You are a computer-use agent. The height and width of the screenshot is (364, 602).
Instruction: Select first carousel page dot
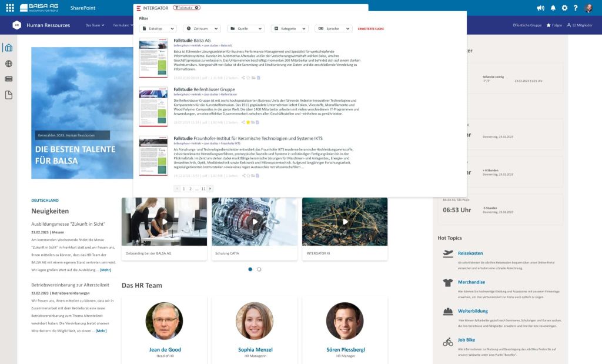click(x=250, y=269)
